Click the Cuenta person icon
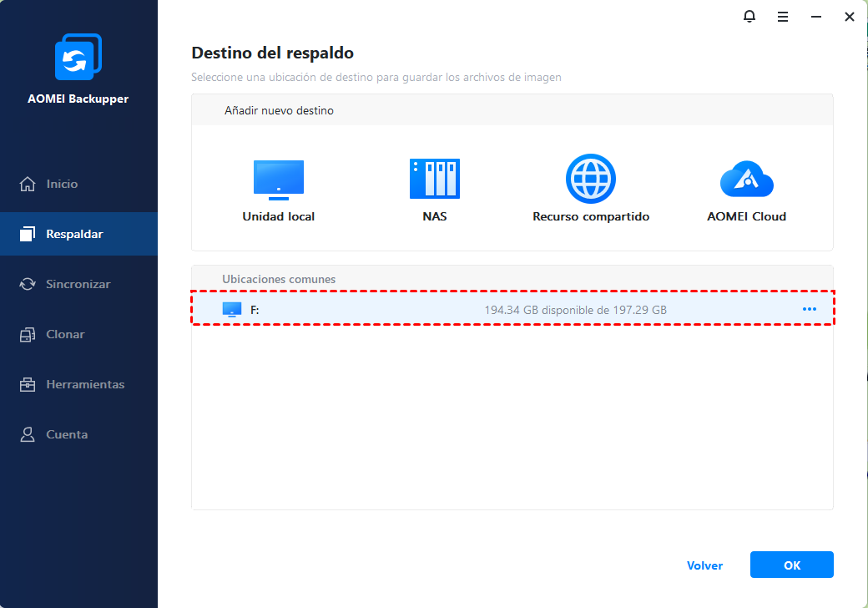The image size is (868, 608). (x=27, y=434)
